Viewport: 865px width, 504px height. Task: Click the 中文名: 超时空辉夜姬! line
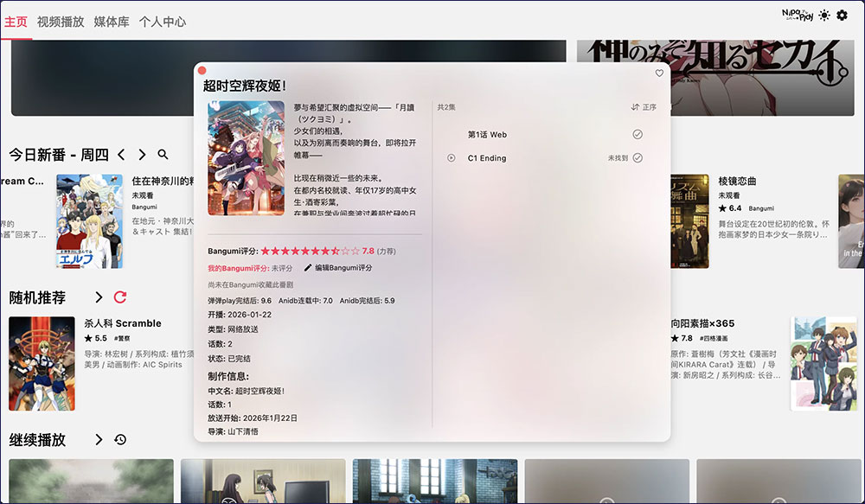coord(246,391)
